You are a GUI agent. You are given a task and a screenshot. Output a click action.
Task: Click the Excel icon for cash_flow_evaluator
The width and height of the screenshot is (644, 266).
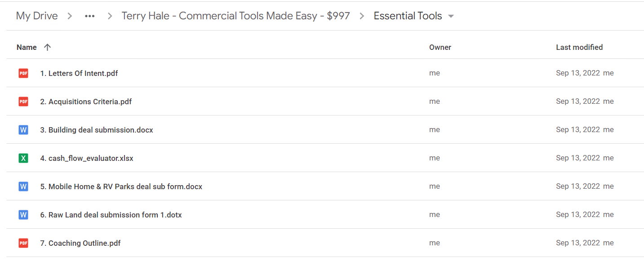pyautogui.click(x=23, y=158)
